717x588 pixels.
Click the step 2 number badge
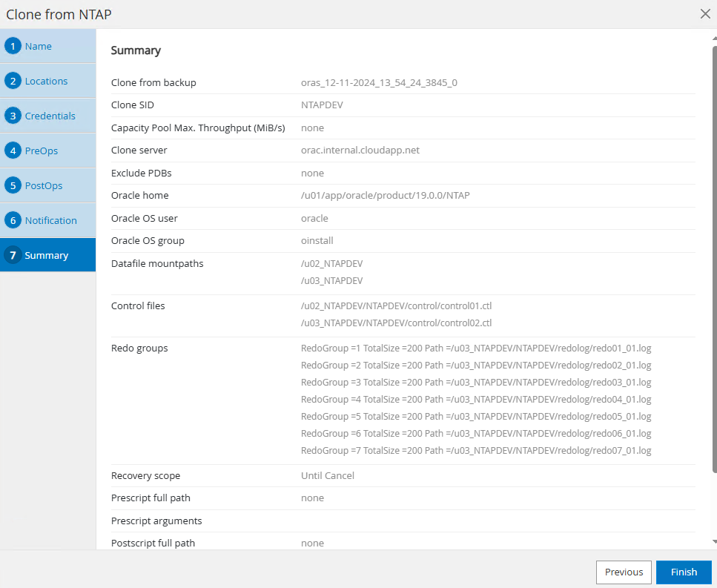[x=13, y=81]
